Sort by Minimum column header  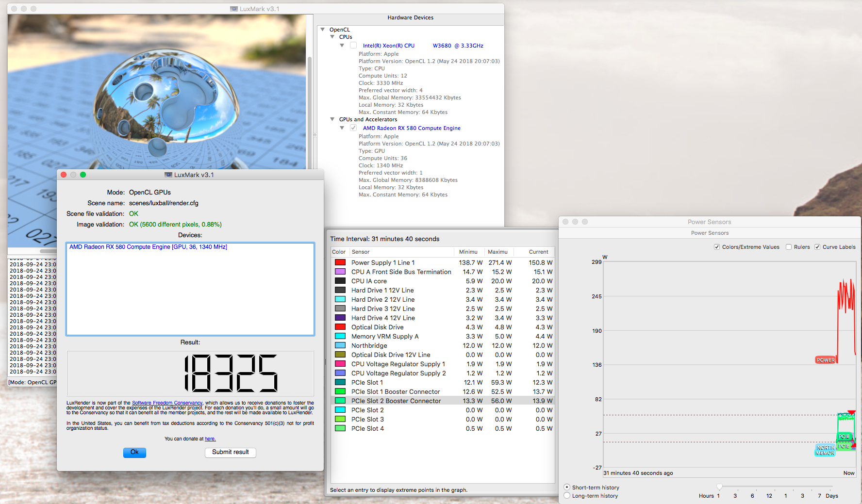click(469, 252)
